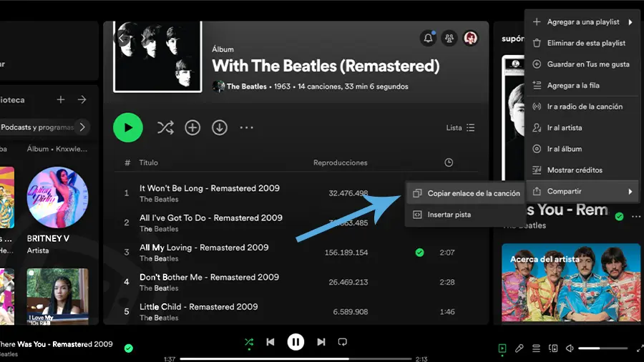Open BRITNEY V artist thumbnail
The image size is (644, 362).
pos(57,197)
